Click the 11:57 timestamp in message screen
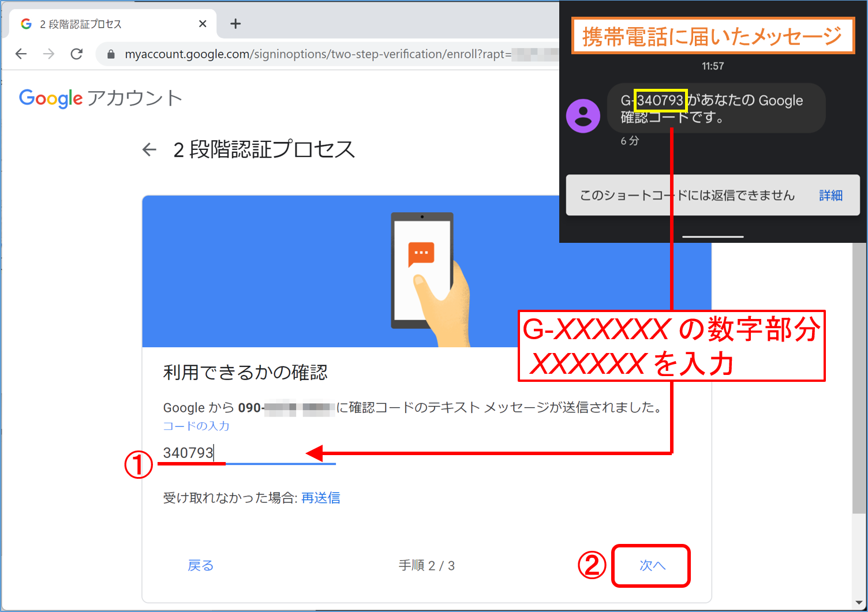868x612 pixels. 713,66
